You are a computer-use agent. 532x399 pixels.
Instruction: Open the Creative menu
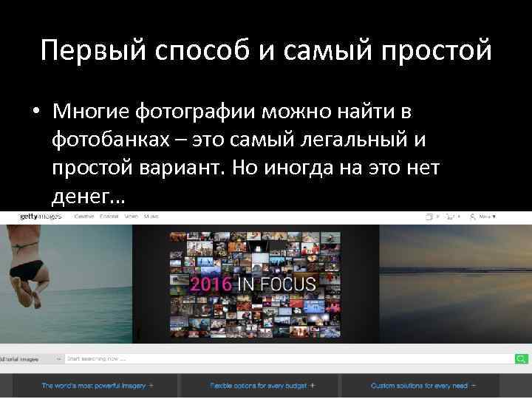click(x=83, y=216)
